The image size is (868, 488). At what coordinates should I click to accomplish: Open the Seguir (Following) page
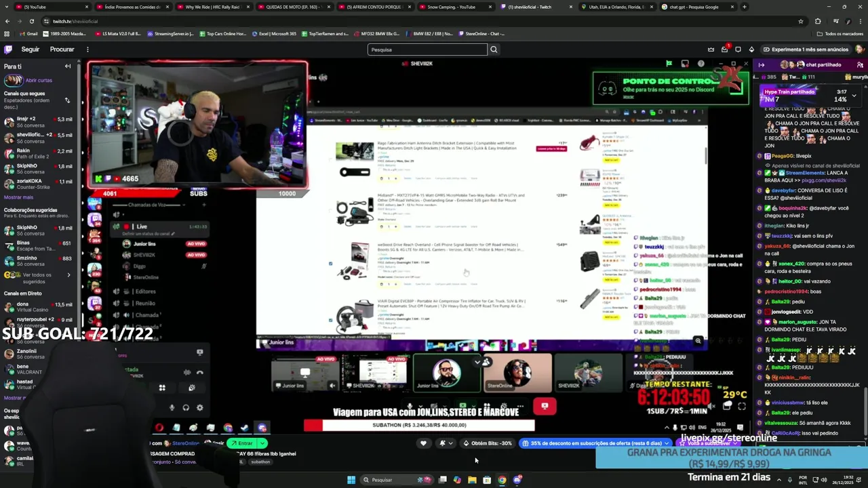point(30,49)
